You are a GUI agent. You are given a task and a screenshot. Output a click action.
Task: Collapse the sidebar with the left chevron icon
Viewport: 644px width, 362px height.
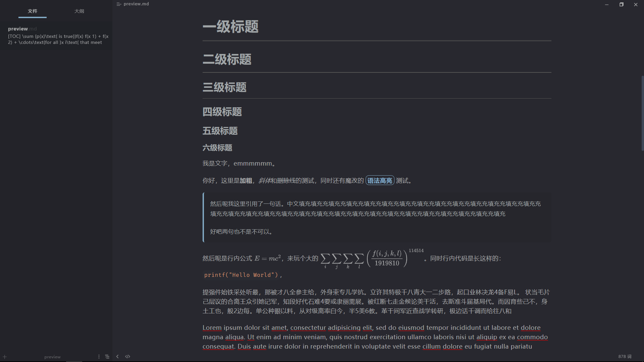[x=117, y=356]
